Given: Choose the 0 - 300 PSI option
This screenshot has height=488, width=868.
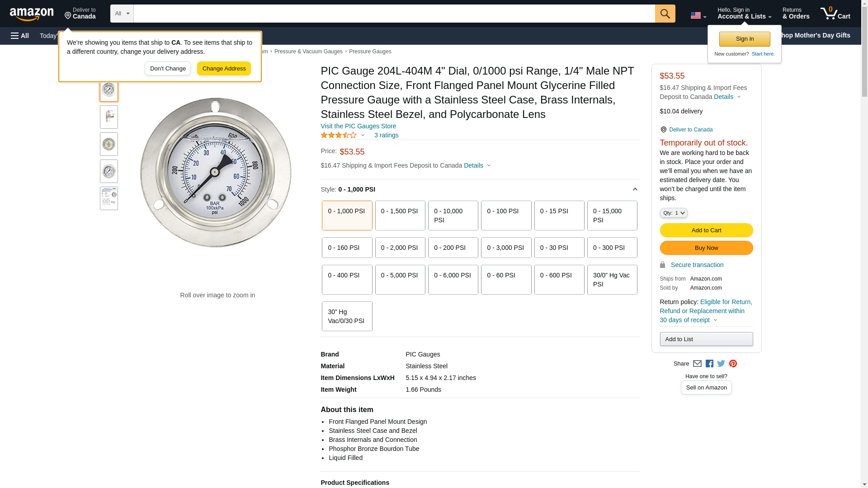Looking at the screenshot, I should [612, 248].
